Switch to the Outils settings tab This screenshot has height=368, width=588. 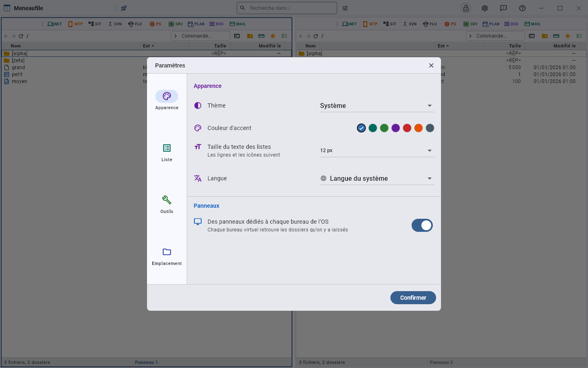point(167,205)
